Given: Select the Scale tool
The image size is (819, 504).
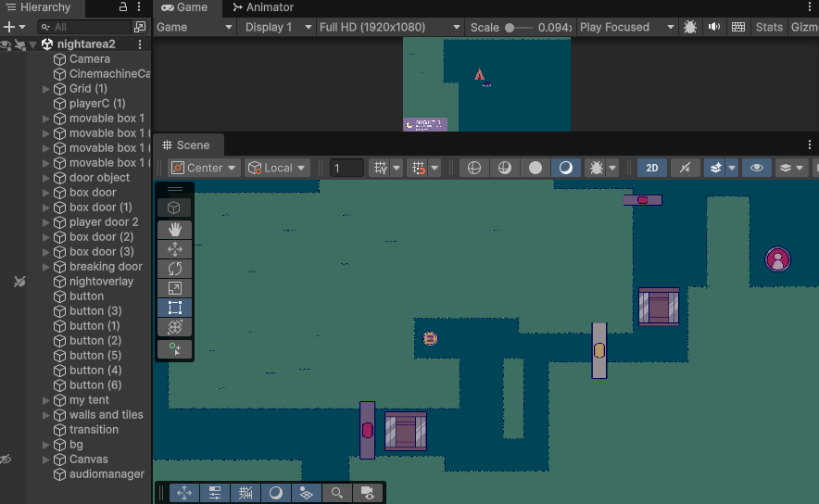Looking at the screenshot, I should (x=174, y=288).
